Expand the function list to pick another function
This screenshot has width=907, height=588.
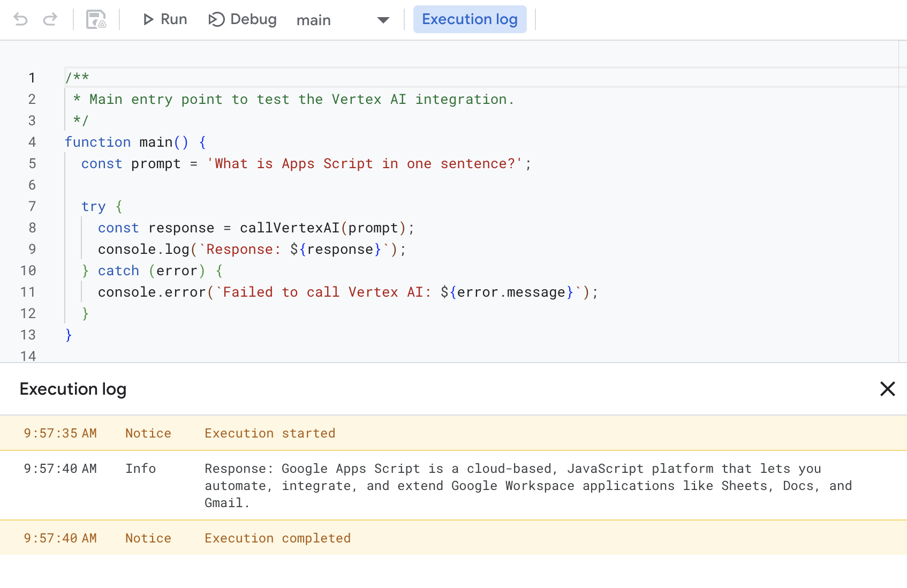click(x=383, y=20)
